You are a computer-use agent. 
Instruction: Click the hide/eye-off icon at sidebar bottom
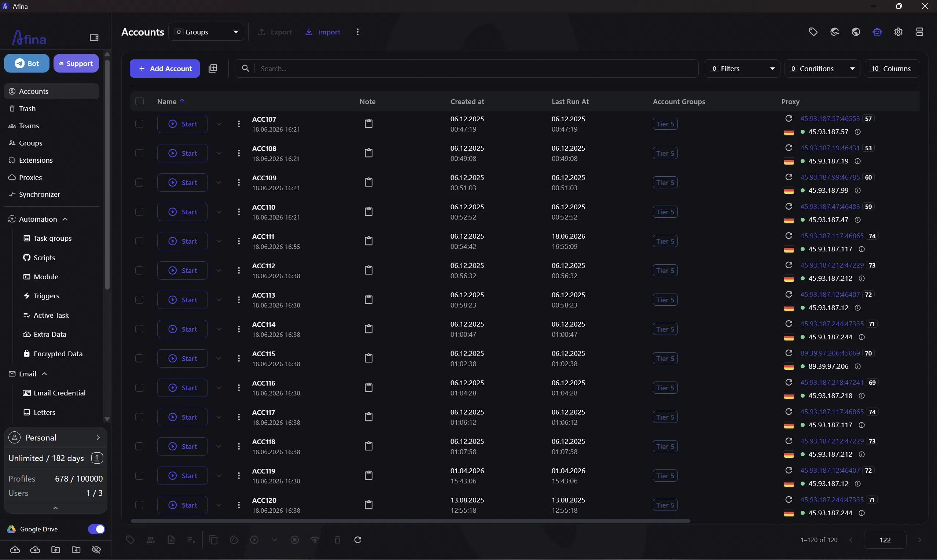click(x=96, y=550)
